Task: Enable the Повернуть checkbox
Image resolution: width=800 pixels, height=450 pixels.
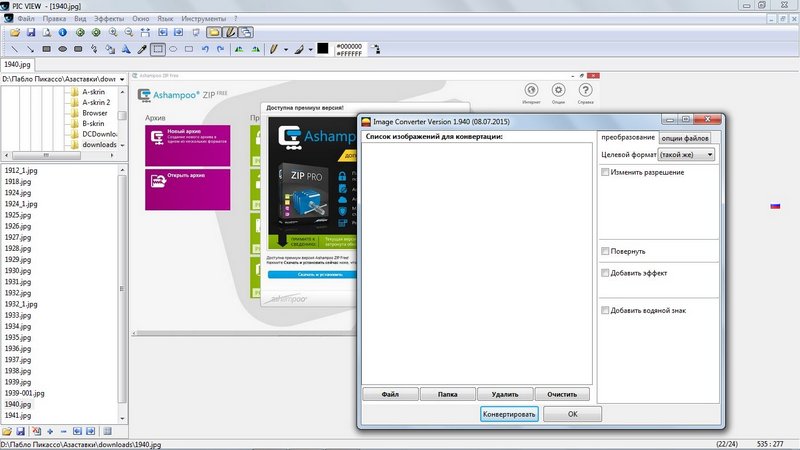Action: point(605,251)
